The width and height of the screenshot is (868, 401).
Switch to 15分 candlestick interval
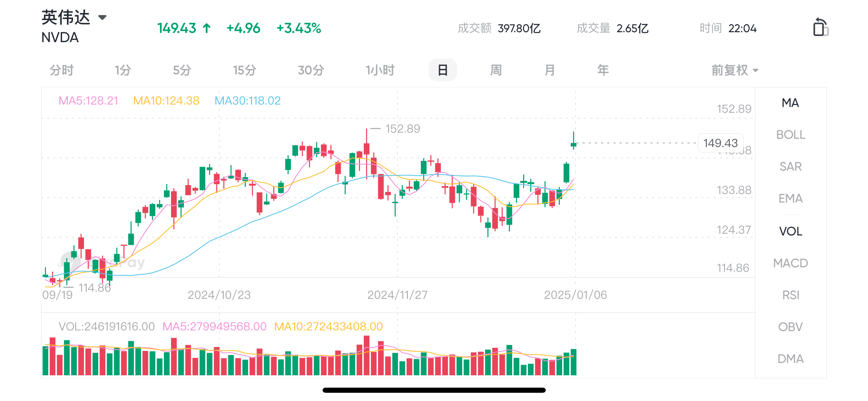click(x=244, y=70)
